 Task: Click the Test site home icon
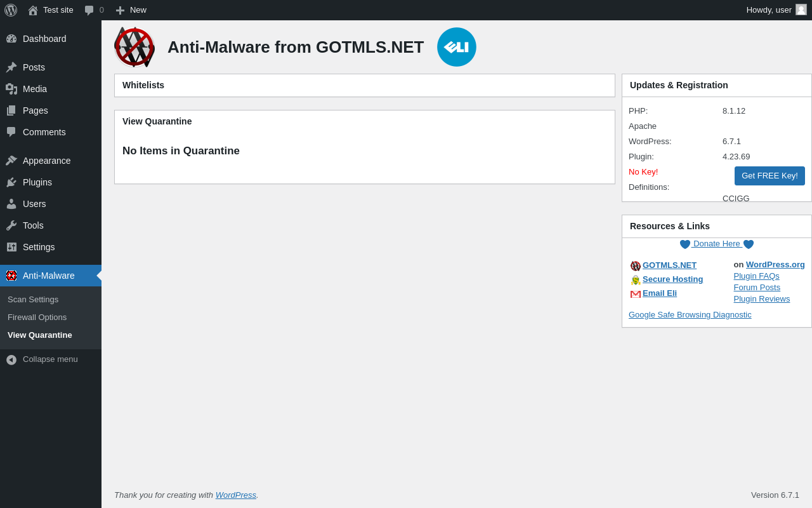click(x=33, y=10)
